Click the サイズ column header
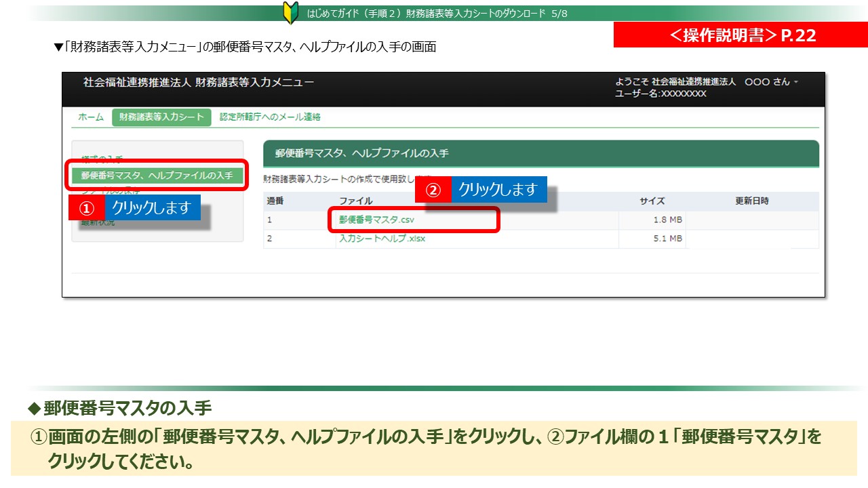The width and height of the screenshot is (868, 488). [652, 201]
